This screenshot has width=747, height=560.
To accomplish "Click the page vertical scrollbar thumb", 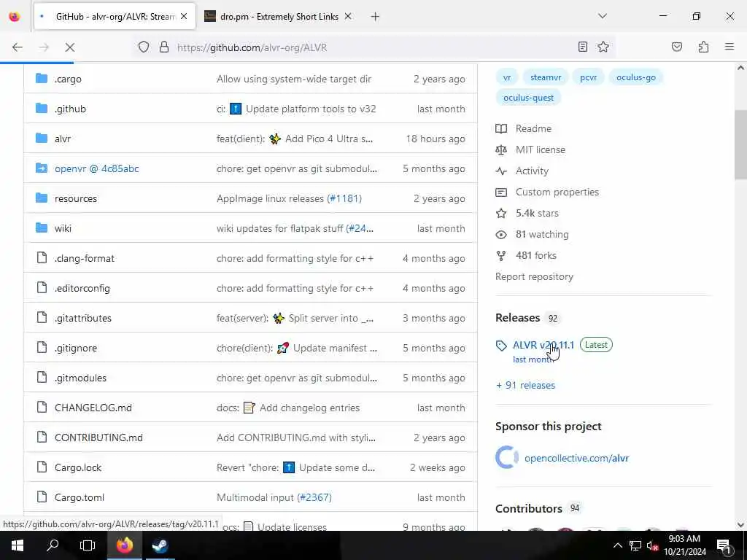I will pos(740,145).
